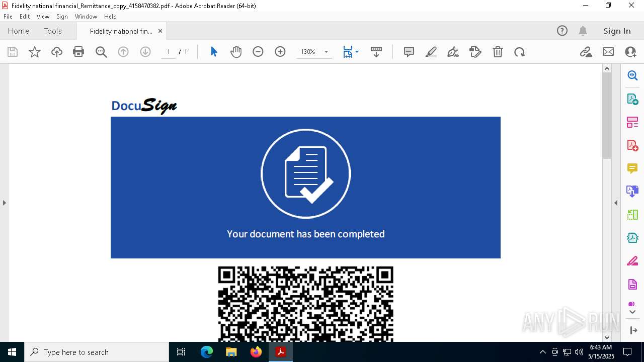
Task: Close the Fidelity national fin... document tab
Action: coord(160,31)
